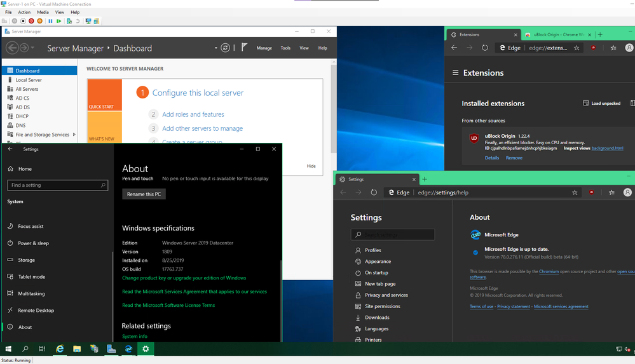Open the Server Manager Tools menu
635x364 pixels.
[x=285, y=48]
